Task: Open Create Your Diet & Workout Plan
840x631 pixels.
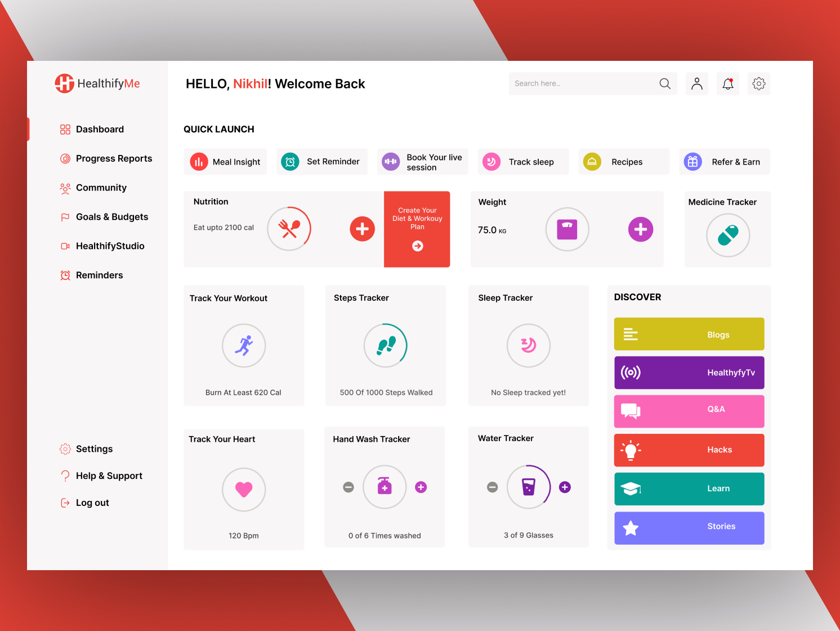Action: coord(417,229)
